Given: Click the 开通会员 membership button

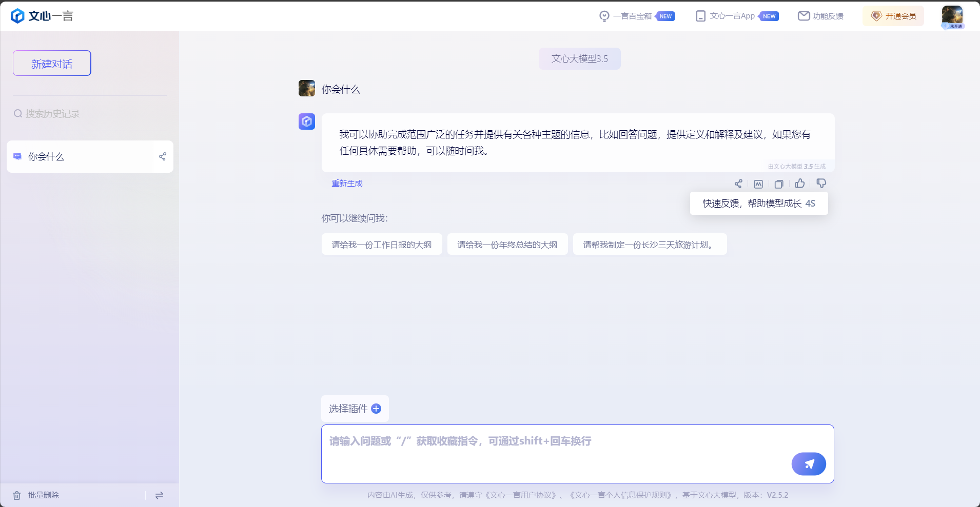Looking at the screenshot, I should pos(893,16).
